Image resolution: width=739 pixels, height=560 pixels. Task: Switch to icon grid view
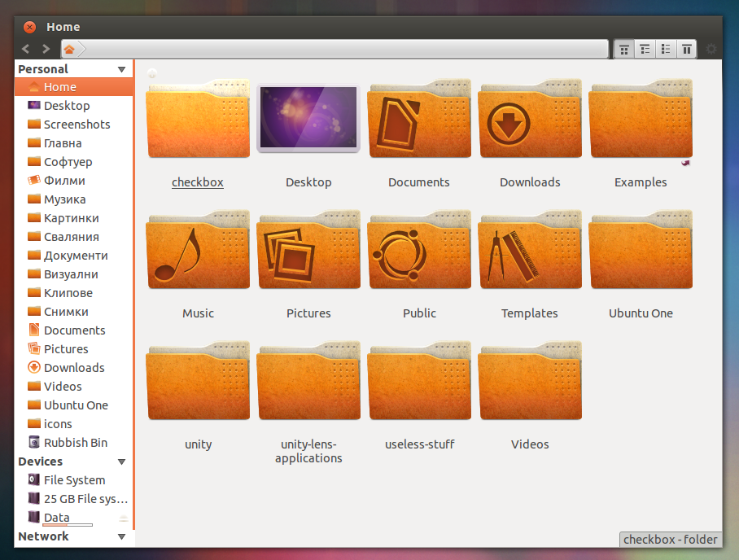[x=624, y=50]
